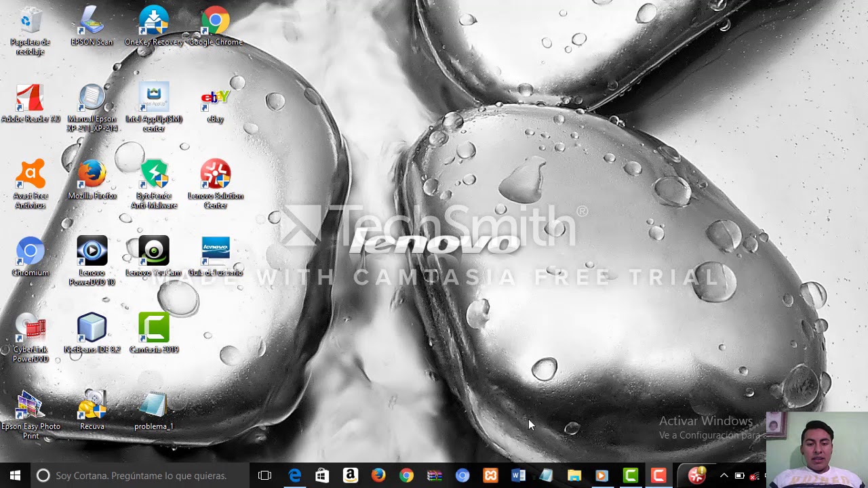
Task: Open WinRAR from the taskbar
Action: (x=435, y=475)
